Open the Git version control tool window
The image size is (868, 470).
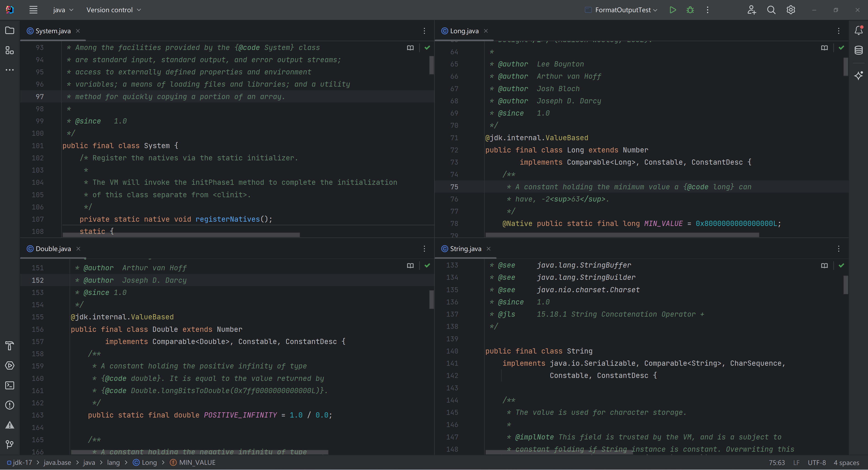tap(10, 444)
